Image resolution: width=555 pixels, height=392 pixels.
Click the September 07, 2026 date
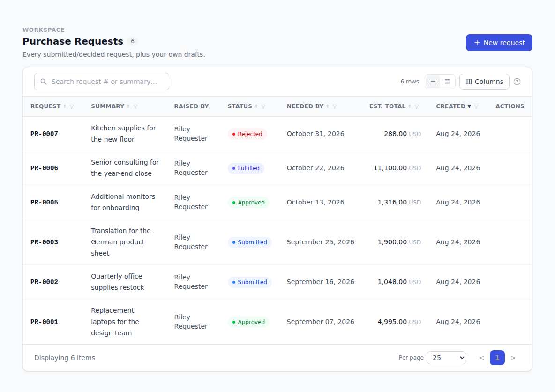click(x=320, y=322)
